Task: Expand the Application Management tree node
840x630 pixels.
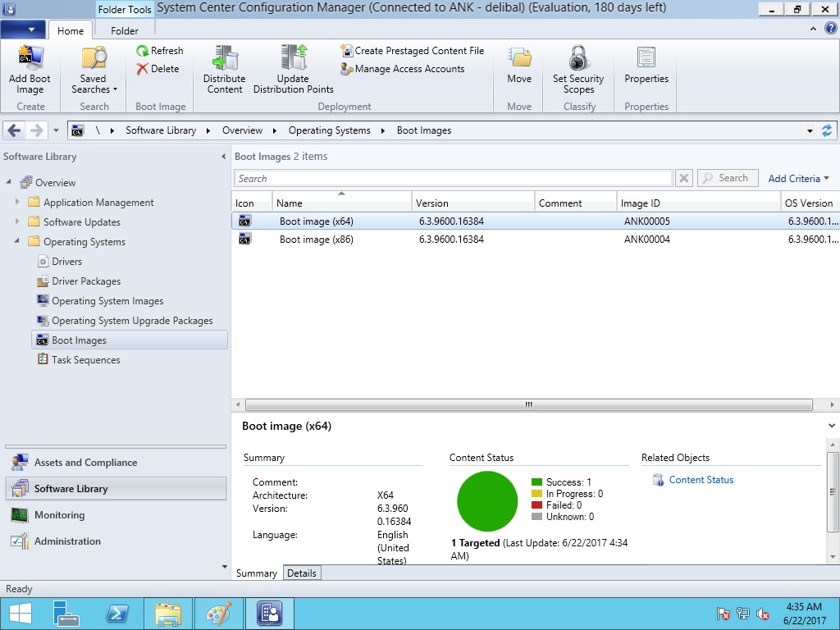Action: pyautogui.click(x=17, y=203)
